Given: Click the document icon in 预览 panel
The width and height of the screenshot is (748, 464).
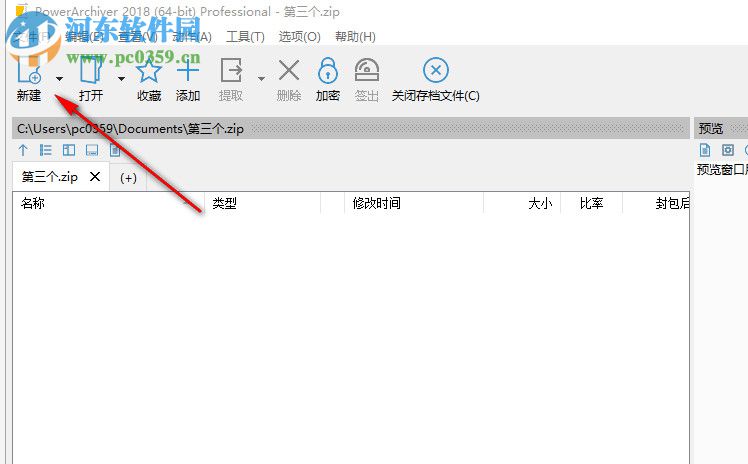Looking at the screenshot, I should click(705, 150).
